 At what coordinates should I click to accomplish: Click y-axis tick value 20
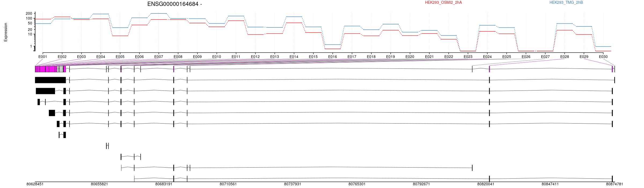coord(30,30)
